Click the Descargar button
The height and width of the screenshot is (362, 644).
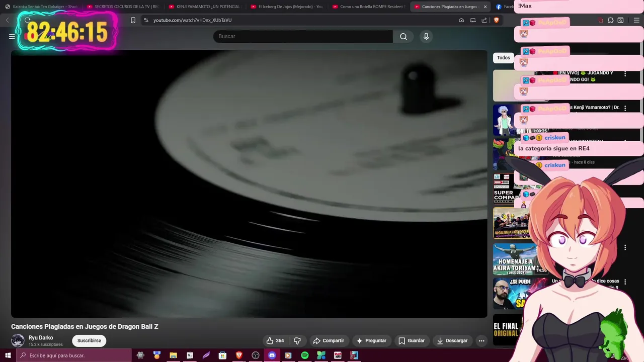(452, 340)
